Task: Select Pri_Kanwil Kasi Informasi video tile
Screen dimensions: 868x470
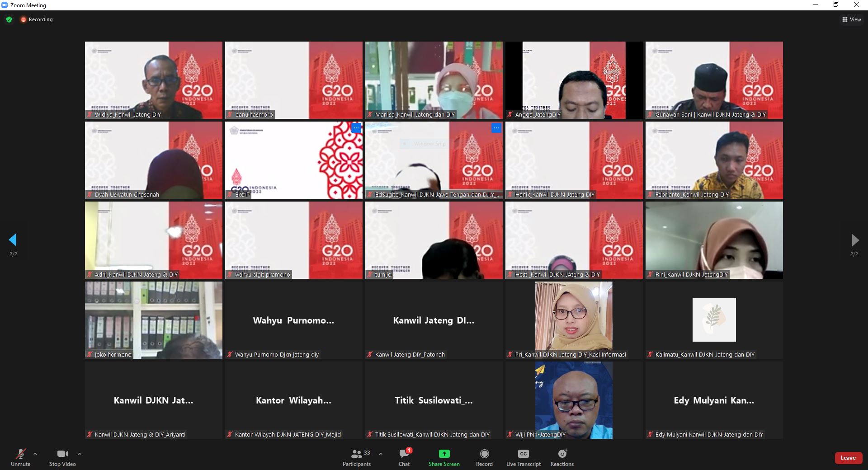Action: [574, 316]
